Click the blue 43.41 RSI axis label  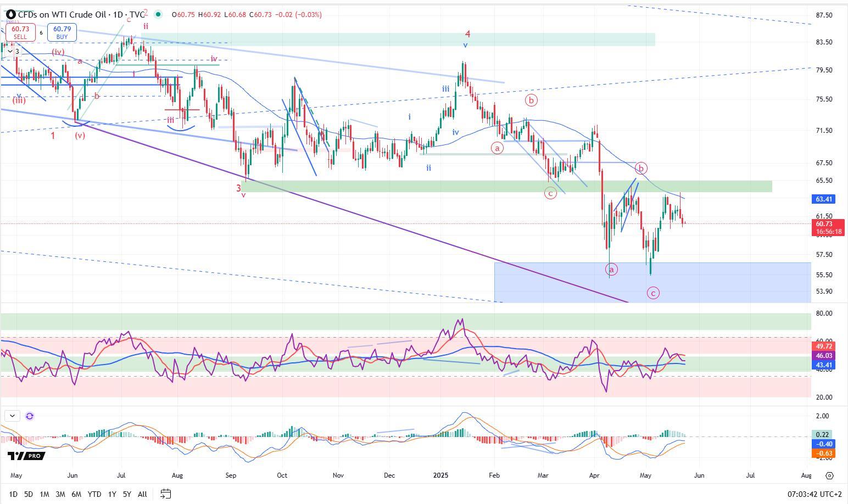(824, 365)
